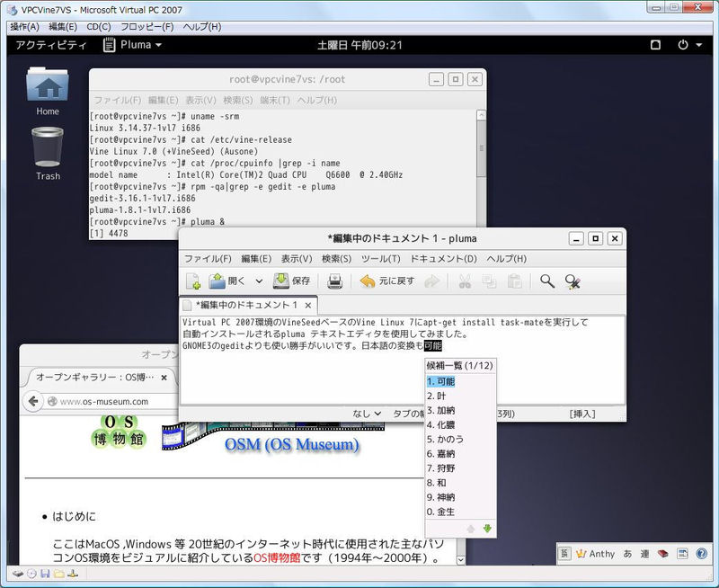
Task: Click the Virtual PC floppy disk status icon
Action: point(45,574)
